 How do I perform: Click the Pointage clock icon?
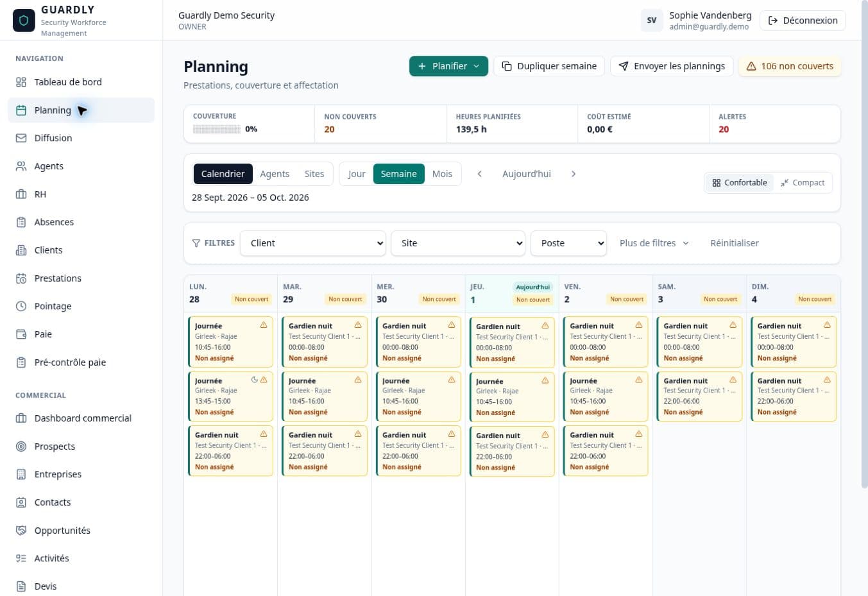tap(21, 306)
